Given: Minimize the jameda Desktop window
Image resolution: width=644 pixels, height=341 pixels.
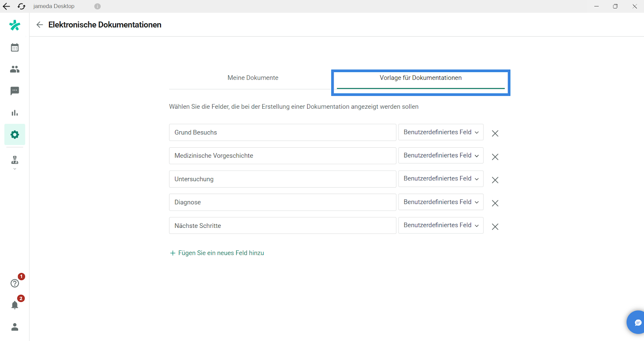Looking at the screenshot, I should (x=597, y=6).
